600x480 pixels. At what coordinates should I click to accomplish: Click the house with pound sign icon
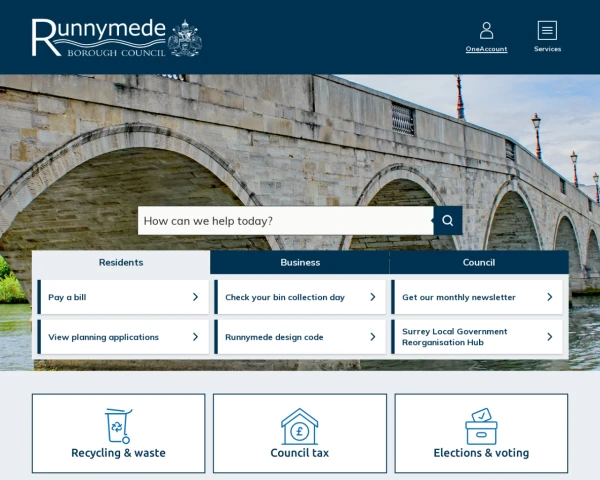(300, 426)
